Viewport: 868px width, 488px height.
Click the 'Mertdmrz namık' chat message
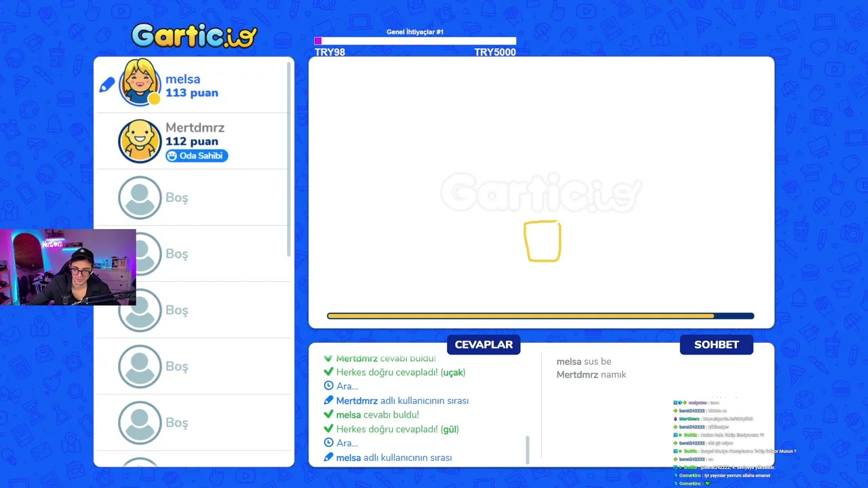pos(591,374)
